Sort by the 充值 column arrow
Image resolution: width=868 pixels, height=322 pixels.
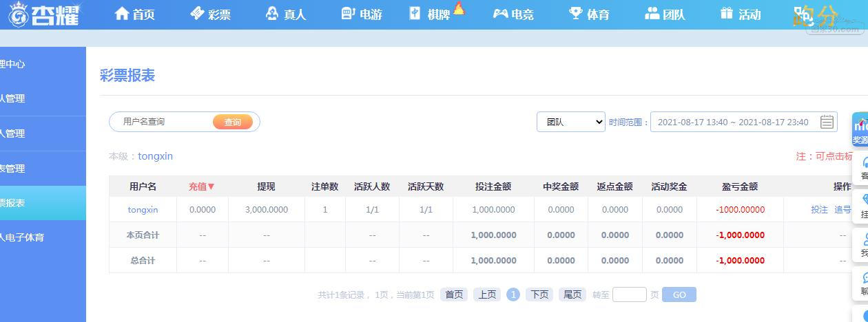click(x=211, y=186)
